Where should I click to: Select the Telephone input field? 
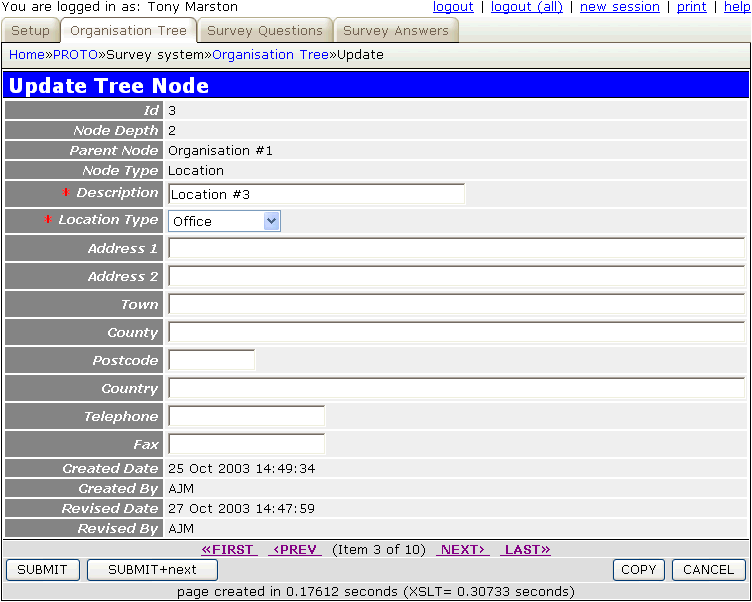click(246, 416)
